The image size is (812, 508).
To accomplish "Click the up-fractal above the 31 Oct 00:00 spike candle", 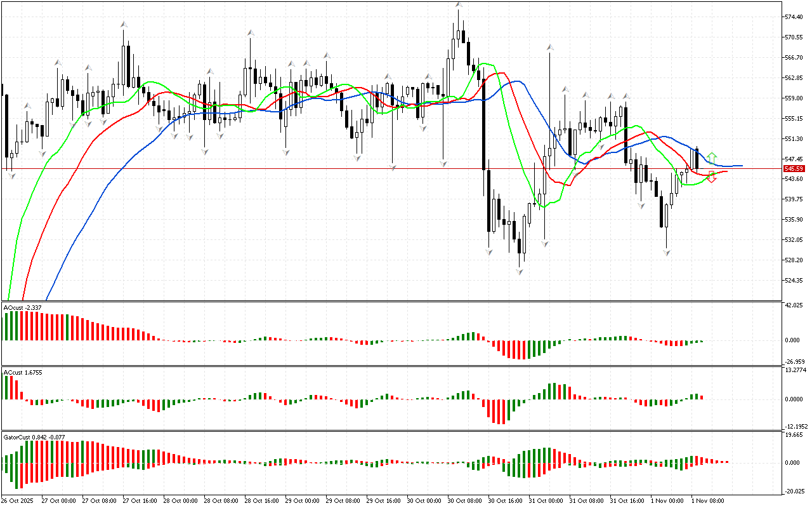I will [x=550, y=46].
